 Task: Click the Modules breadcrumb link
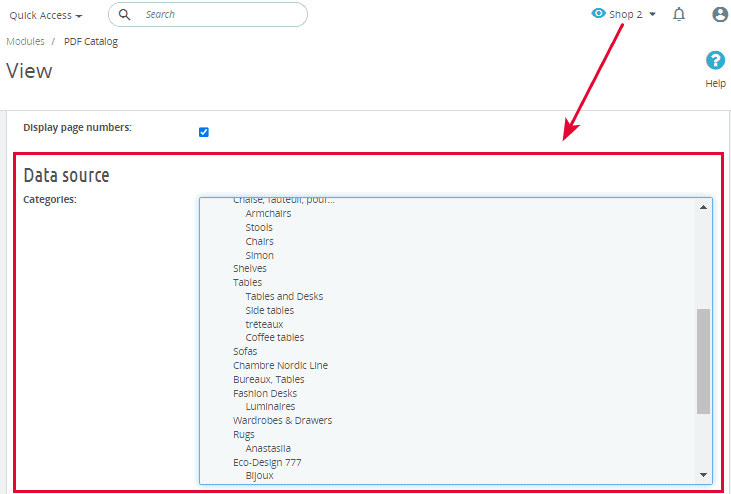click(25, 42)
